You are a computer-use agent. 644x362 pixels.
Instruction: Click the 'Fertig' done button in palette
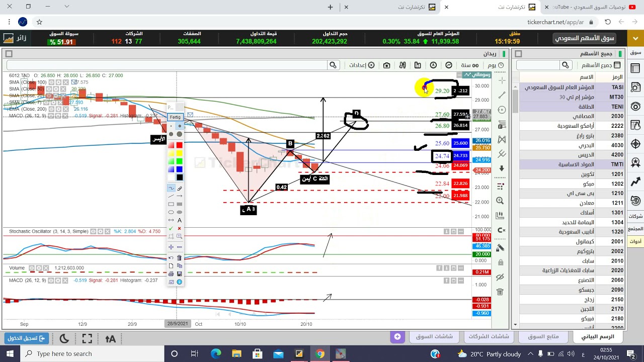[175, 117]
